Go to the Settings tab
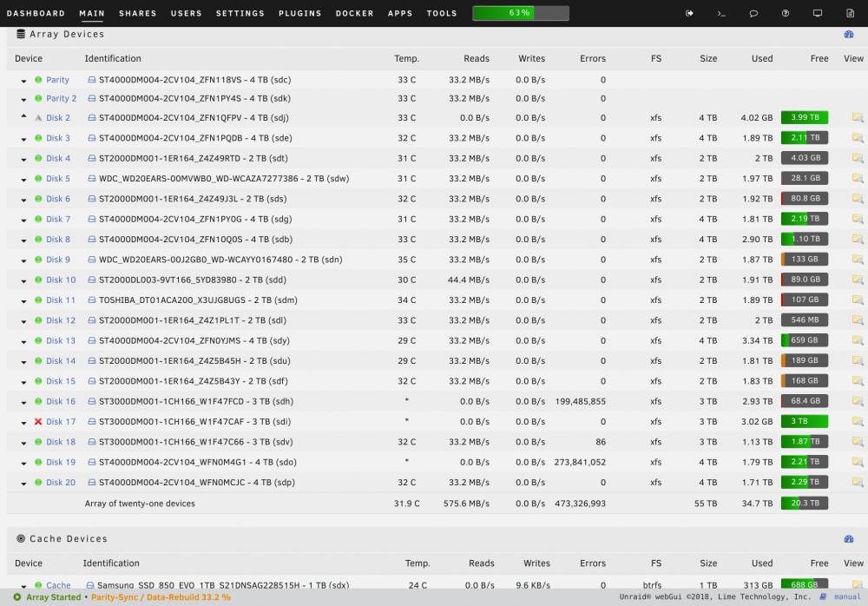 point(240,13)
